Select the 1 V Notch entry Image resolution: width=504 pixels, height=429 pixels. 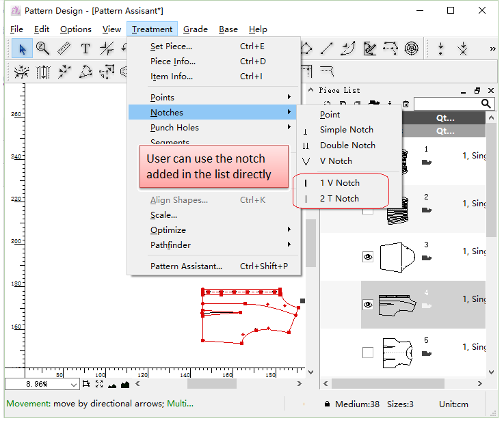pos(339,183)
